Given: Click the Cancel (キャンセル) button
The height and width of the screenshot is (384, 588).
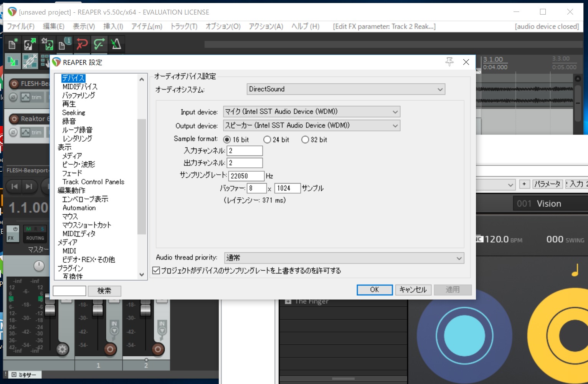Looking at the screenshot, I should point(413,290).
